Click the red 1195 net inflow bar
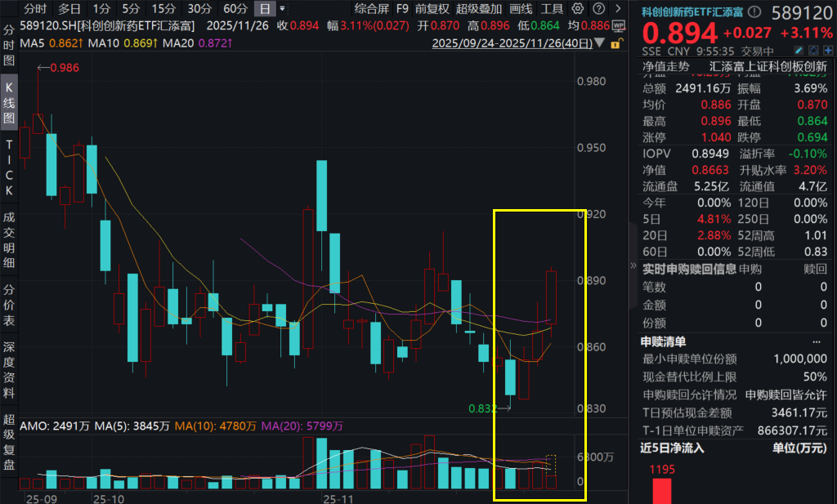This screenshot has width=837, height=504. pos(662,491)
